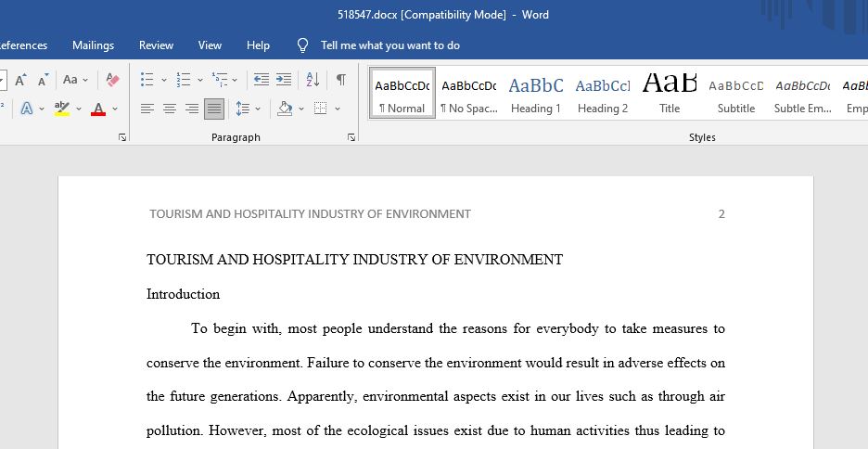Toggle Show/Hide paragraph marks
Image resolution: width=868 pixels, height=449 pixels.
click(x=341, y=80)
